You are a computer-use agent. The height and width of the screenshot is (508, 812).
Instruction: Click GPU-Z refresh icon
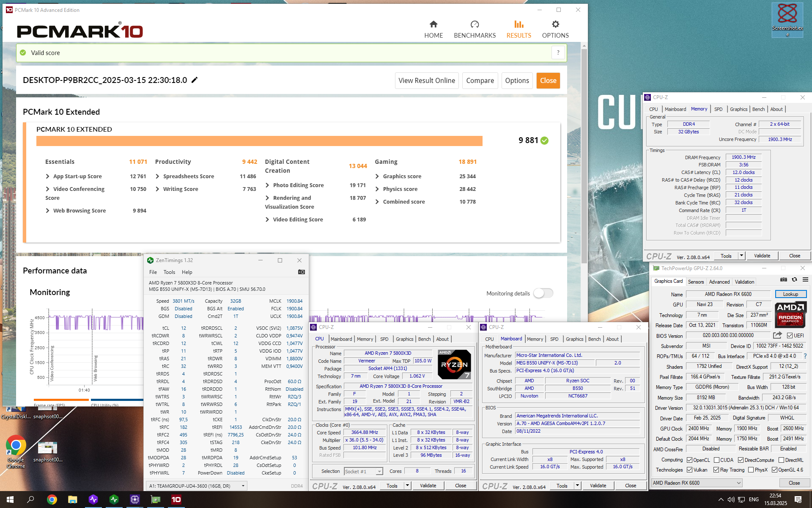pyautogui.click(x=794, y=279)
